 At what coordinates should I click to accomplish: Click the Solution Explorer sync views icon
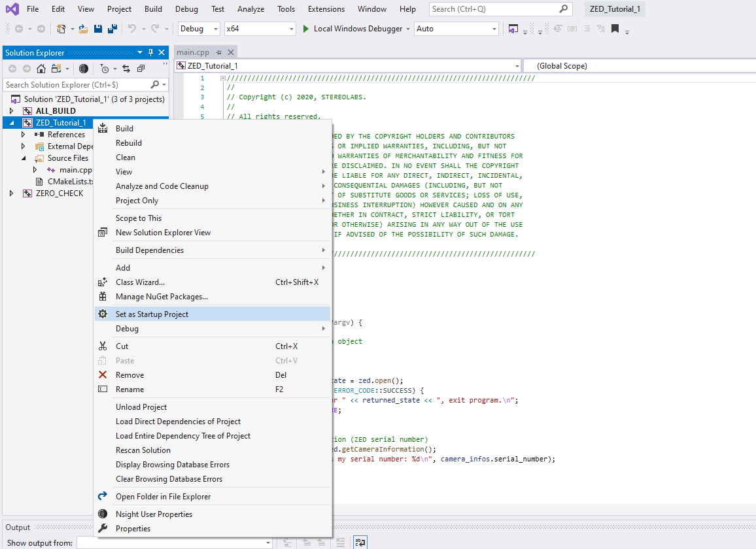pyautogui.click(x=56, y=69)
